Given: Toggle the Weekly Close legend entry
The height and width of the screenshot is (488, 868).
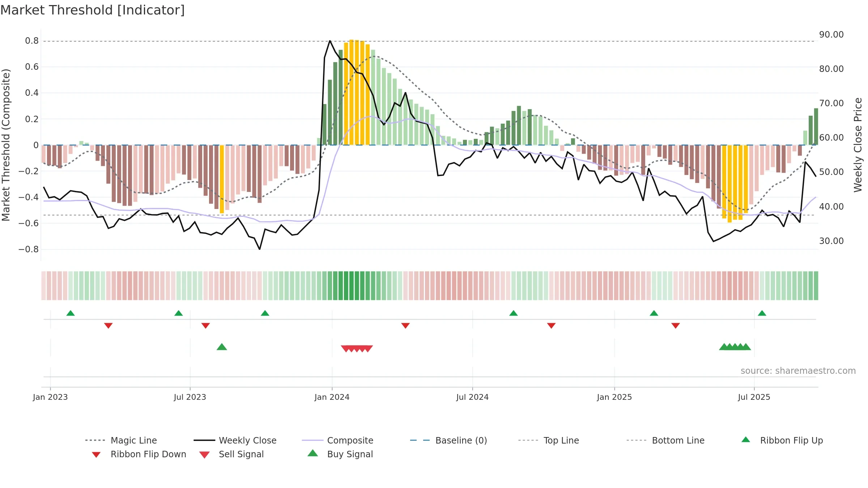Looking at the screenshot, I should point(235,440).
